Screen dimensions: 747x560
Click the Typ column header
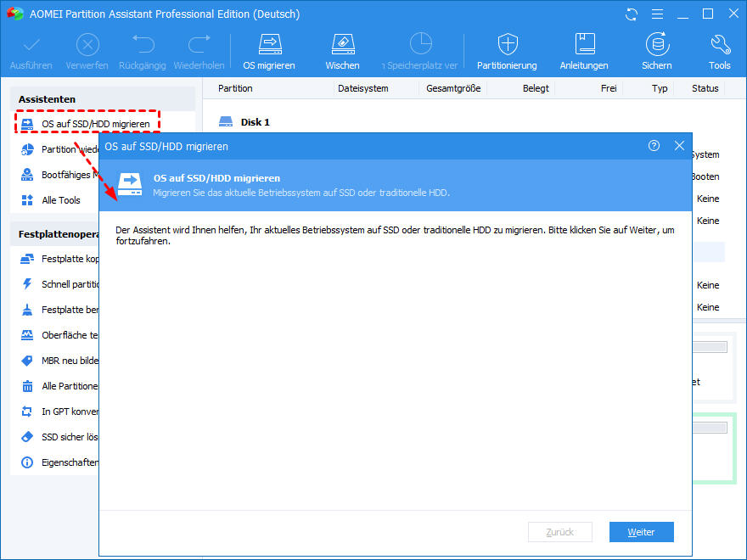(660, 88)
